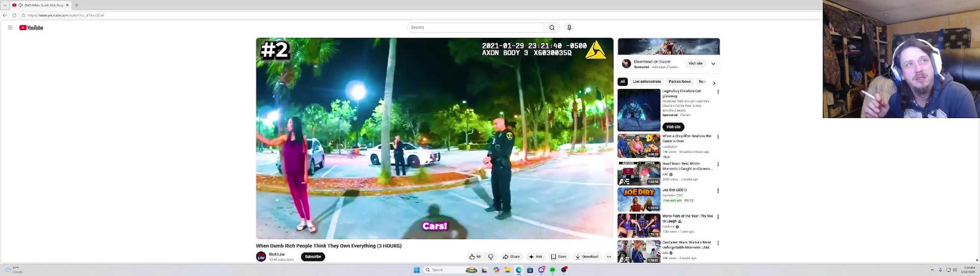Open options menu for Customer Wars video
980x276 pixels.
[x=718, y=243]
